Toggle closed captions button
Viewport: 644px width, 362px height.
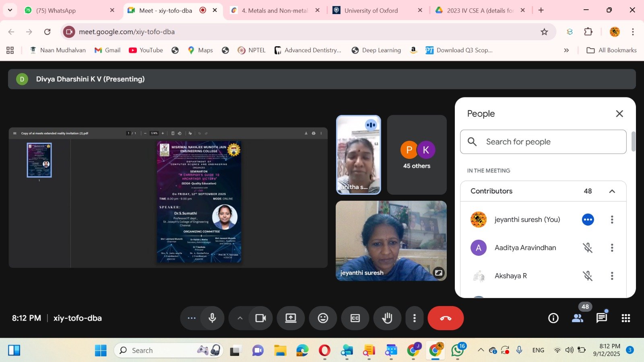(355, 318)
